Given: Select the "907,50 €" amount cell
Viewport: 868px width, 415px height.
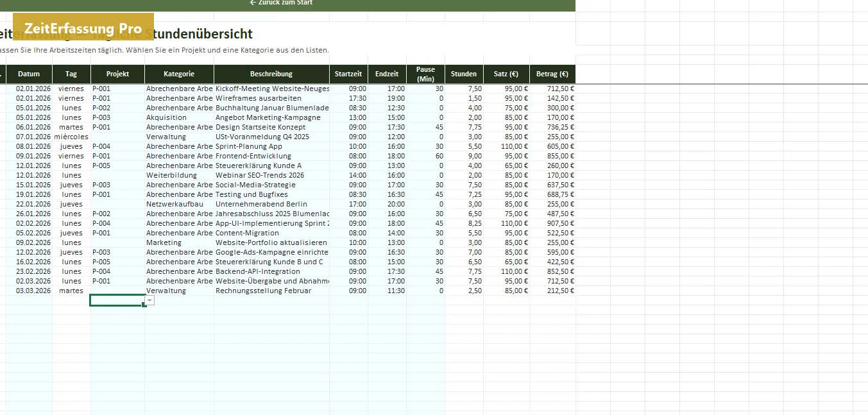Looking at the screenshot, I should click(552, 223).
